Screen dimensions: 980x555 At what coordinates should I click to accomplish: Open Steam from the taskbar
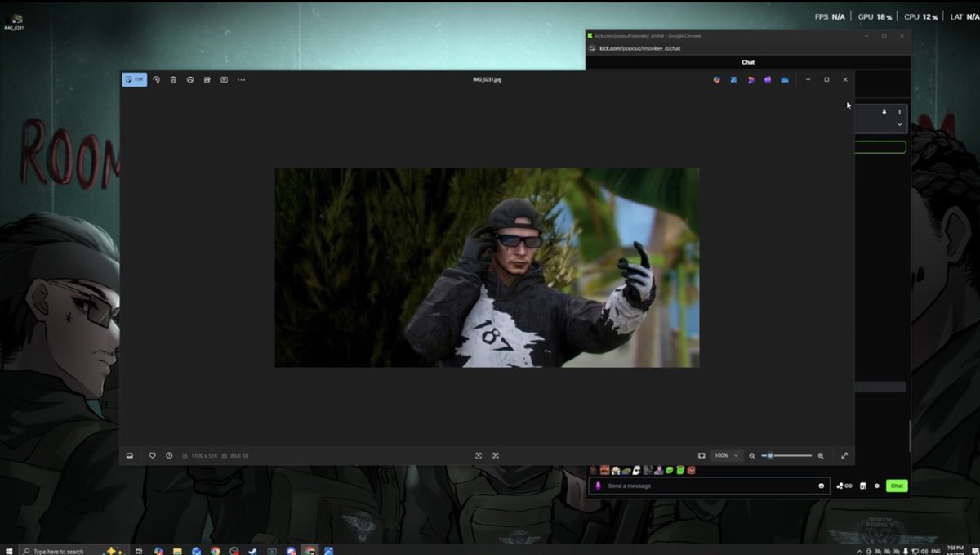253,551
